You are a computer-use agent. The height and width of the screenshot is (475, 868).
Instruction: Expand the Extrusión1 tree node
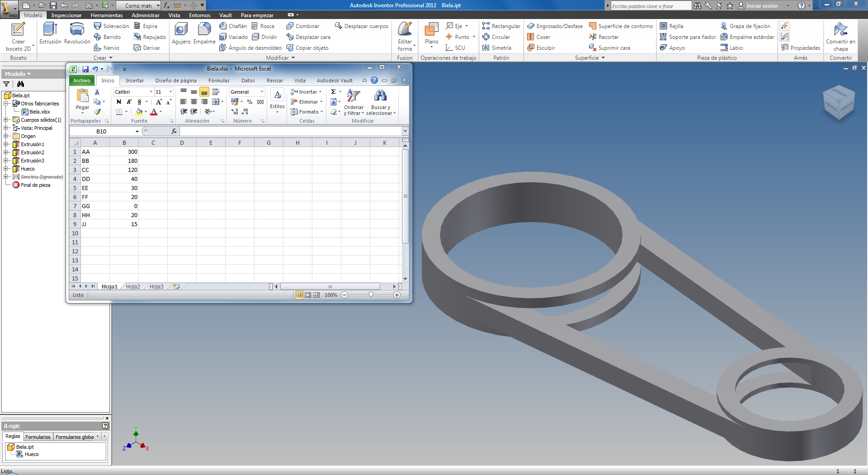coord(6,144)
